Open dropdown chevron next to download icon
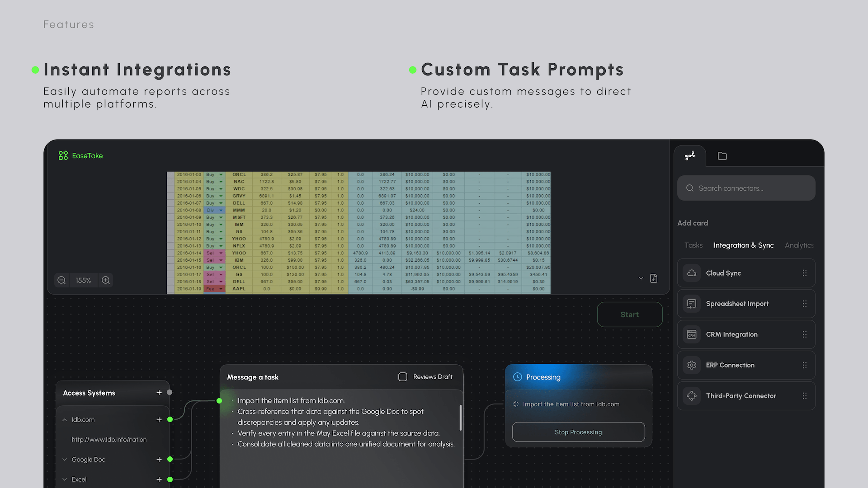The height and width of the screenshot is (488, 868). (x=641, y=278)
